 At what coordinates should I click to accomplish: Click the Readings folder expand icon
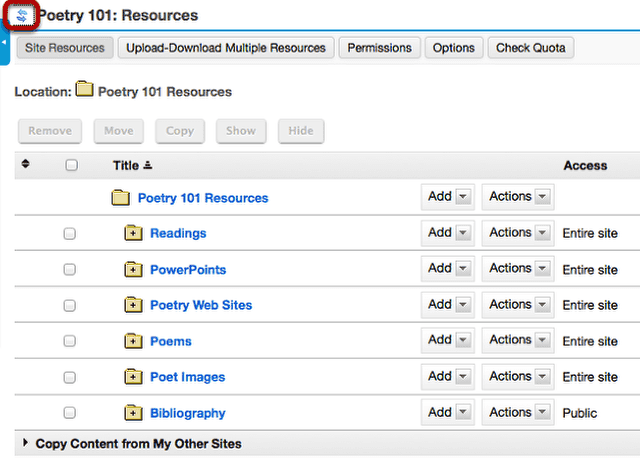[x=133, y=233]
